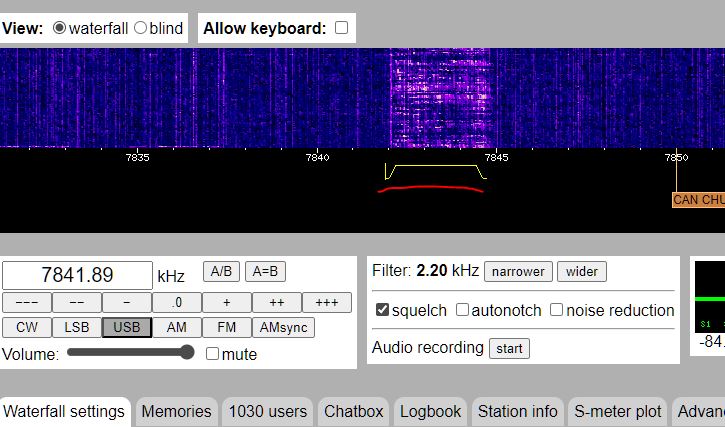Open the 1030 users tab

(x=268, y=412)
